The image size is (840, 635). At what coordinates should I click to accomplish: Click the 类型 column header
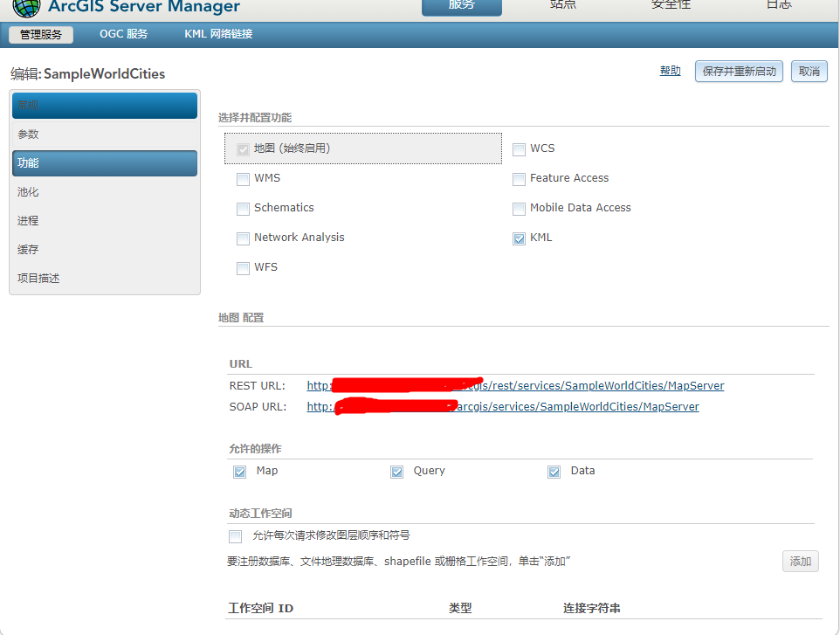460,608
